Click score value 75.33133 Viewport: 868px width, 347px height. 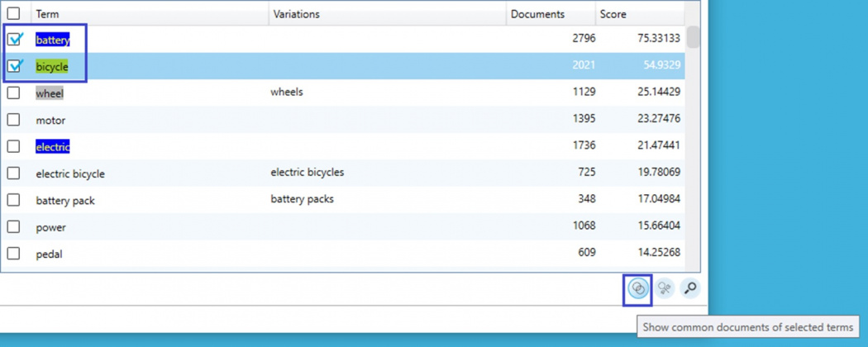(x=659, y=38)
